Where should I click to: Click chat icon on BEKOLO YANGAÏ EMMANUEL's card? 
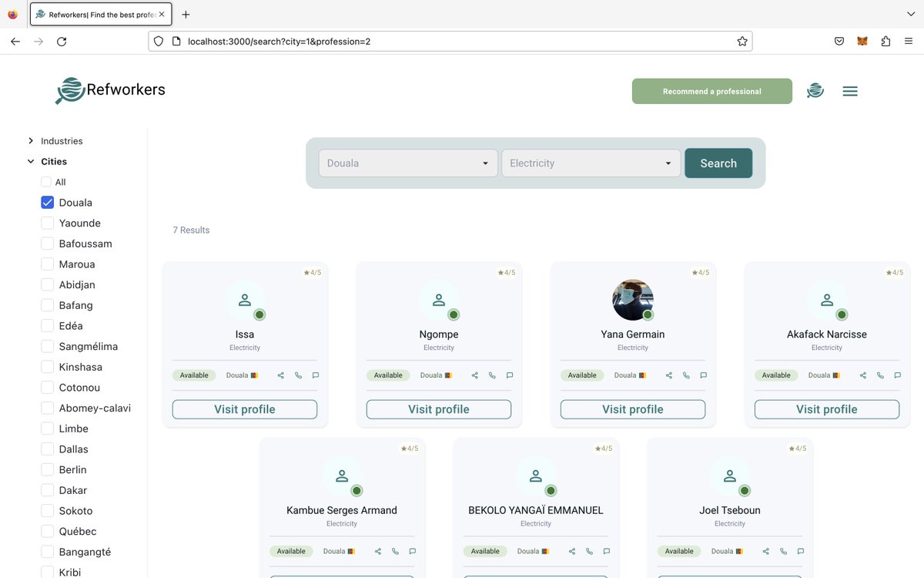(x=607, y=551)
